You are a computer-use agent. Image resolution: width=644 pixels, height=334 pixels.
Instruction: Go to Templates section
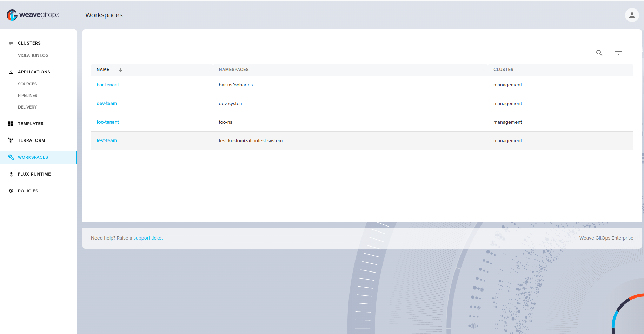(31, 124)
